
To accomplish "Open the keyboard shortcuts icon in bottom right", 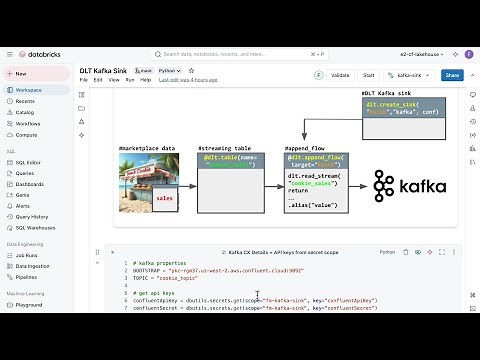I will point(473,295).
